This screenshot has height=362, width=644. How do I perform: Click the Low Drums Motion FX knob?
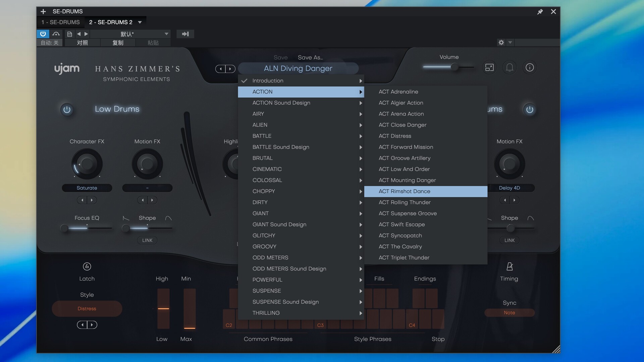click(x=147, y=164)
